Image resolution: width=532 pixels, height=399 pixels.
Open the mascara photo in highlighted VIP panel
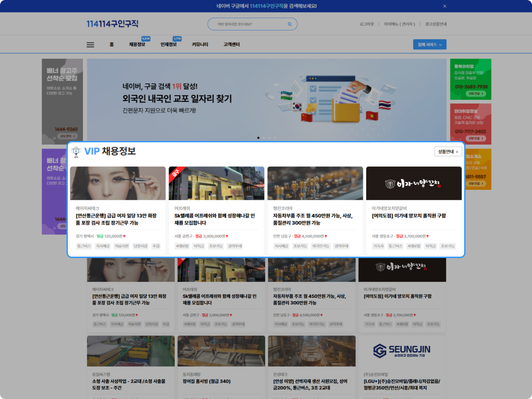118,183
